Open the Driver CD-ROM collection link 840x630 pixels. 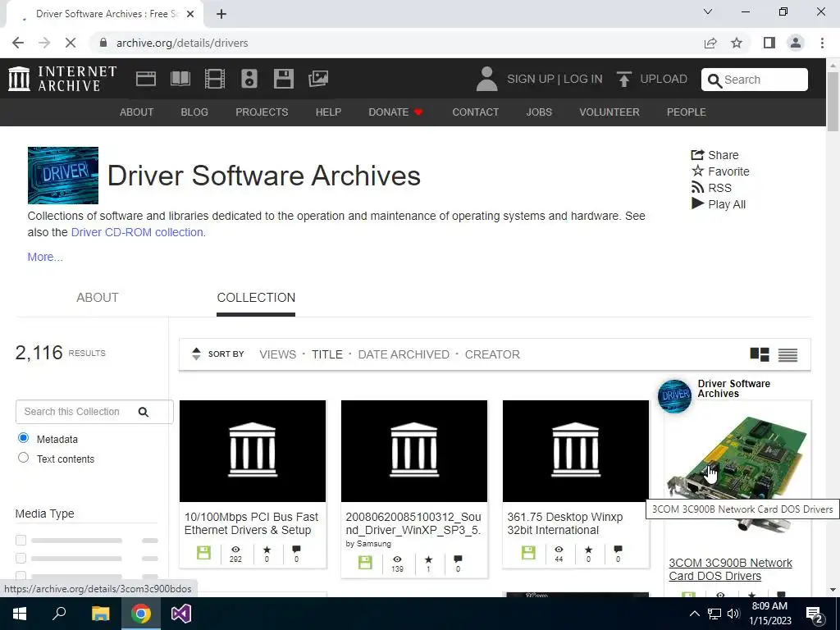(137, 232)
